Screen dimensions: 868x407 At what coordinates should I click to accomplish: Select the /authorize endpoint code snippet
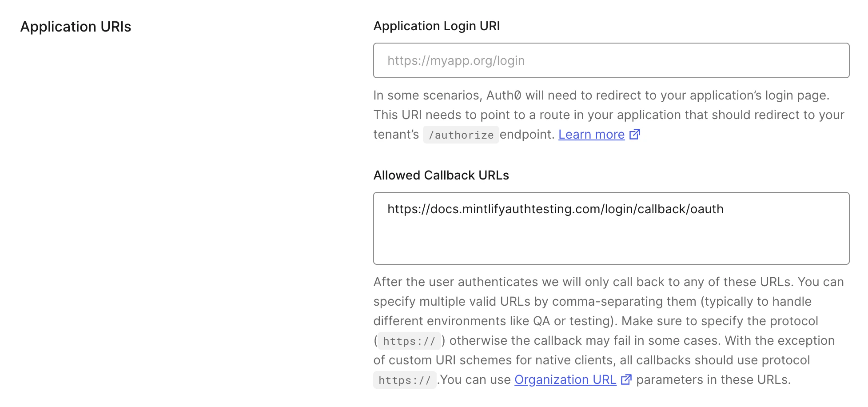tap(461, 135)
